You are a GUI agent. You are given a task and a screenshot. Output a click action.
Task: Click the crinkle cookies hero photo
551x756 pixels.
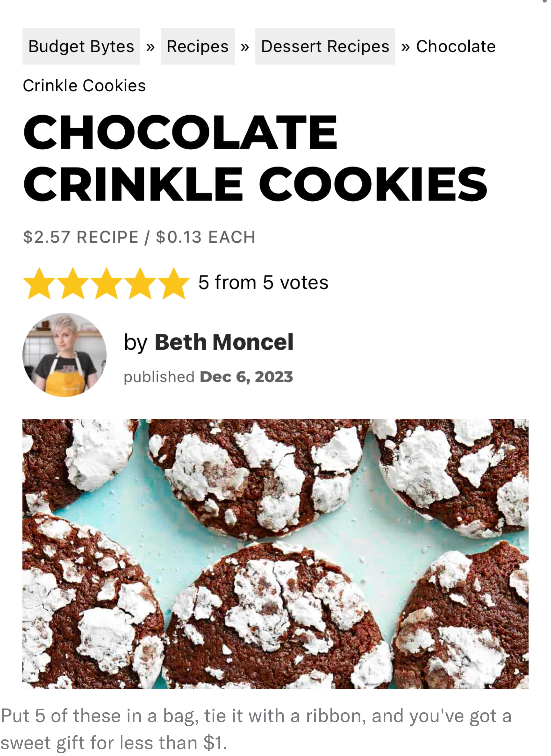pos(275,554)
